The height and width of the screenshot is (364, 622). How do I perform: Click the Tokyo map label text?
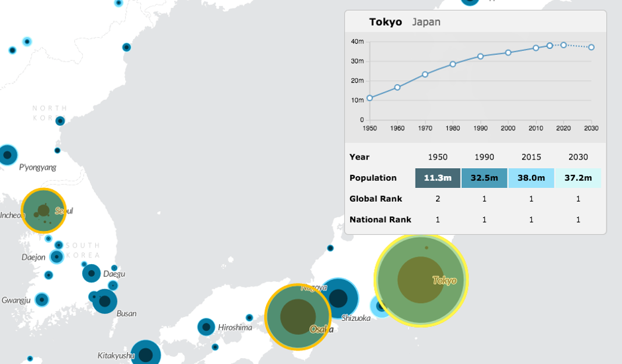pos(444,280)
